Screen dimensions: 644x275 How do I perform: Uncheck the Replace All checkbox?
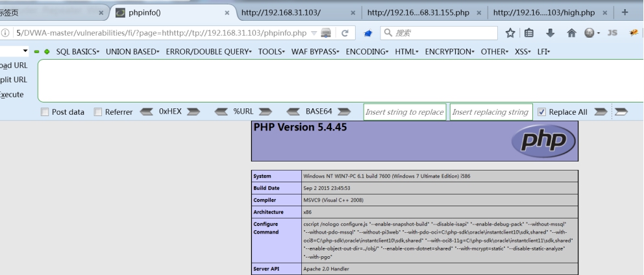tap(541, 112)
